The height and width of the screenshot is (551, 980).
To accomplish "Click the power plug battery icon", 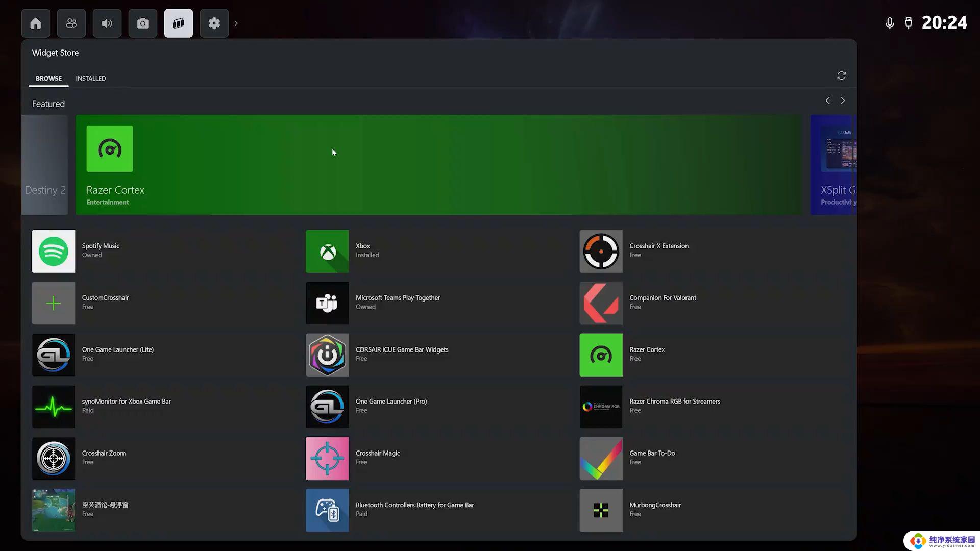I will coord(909,23).
